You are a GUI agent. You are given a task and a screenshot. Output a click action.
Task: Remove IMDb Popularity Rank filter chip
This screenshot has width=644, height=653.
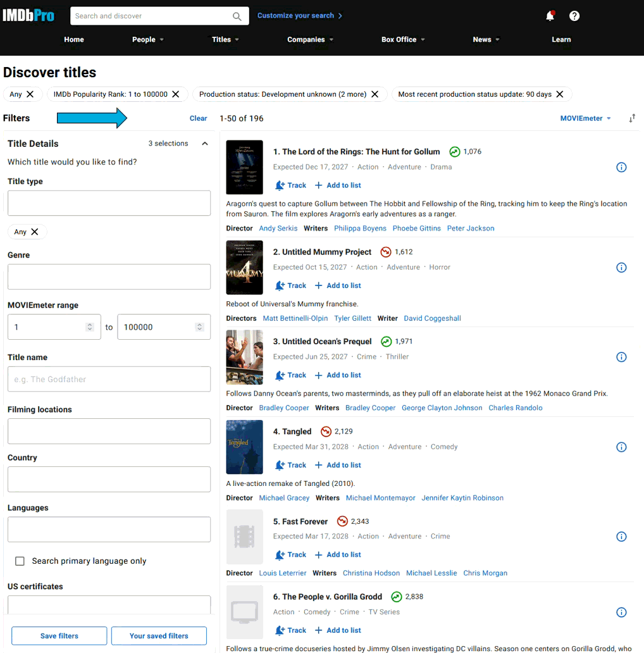(176, 94)
